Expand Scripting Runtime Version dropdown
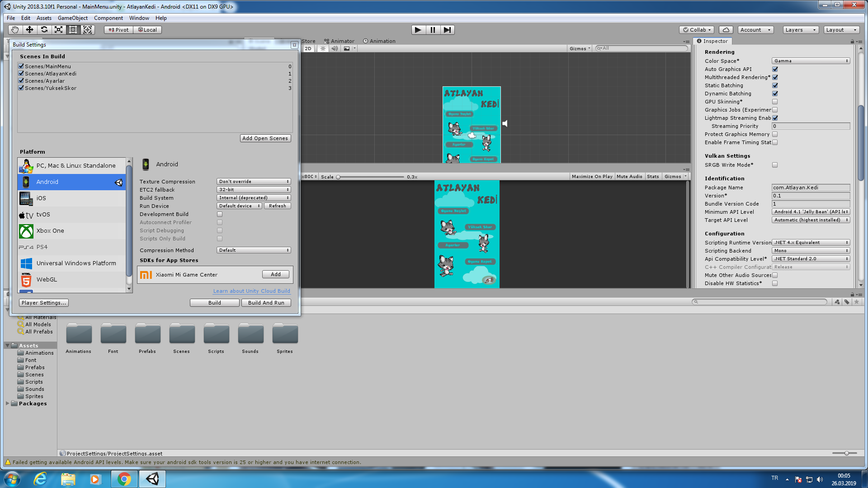 pyautogui.click(x=811, y=242)
